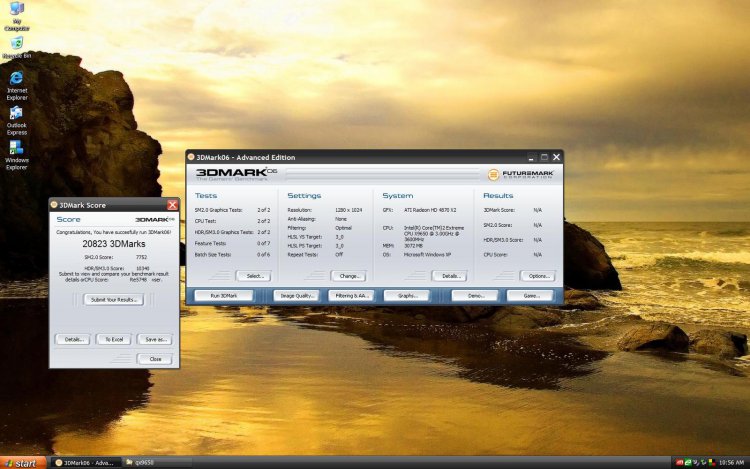Click the Game... button
The image size is (750, 469).
point(530,296)
